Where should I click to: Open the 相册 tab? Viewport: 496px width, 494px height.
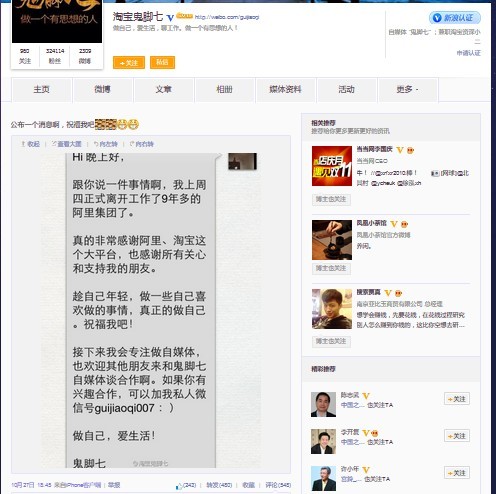224,89
